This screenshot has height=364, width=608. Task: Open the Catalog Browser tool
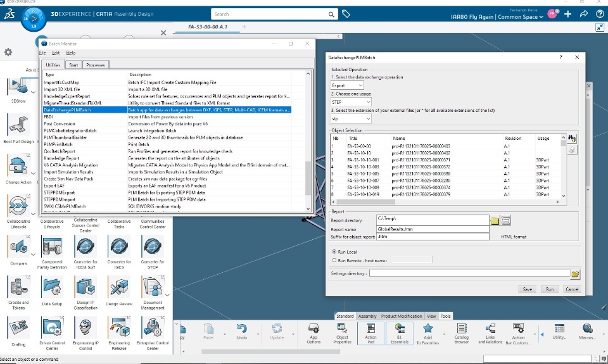click(462, 334)
